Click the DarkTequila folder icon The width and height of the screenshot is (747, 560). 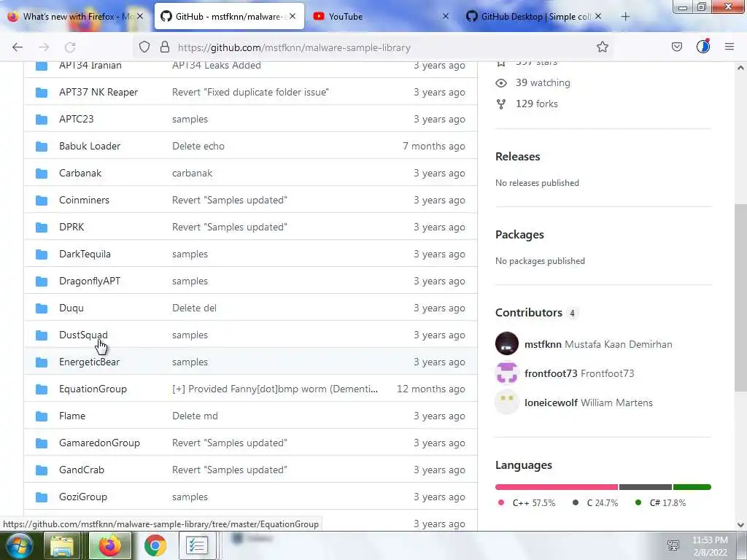(42, 254)
